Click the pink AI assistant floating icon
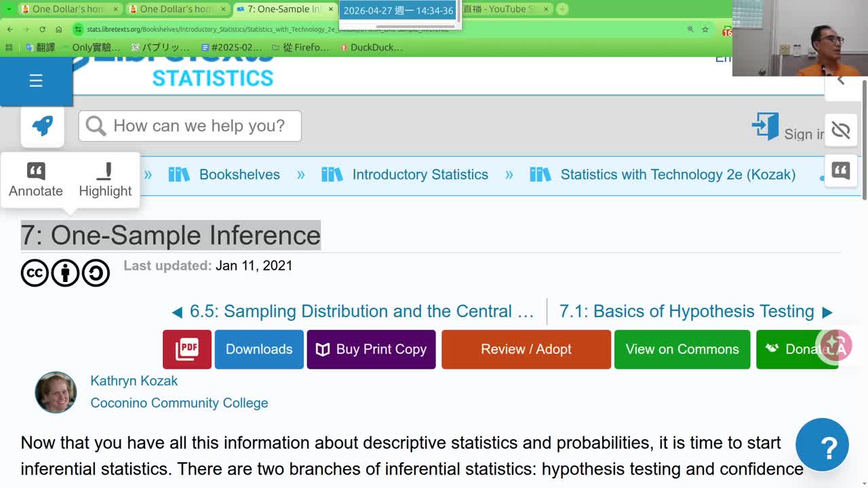The height and width of the screenshot is (488, 868). pos(834,347)
